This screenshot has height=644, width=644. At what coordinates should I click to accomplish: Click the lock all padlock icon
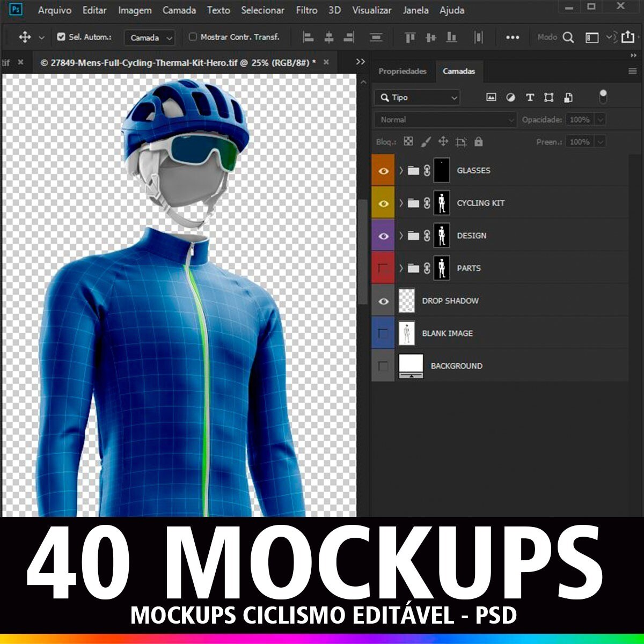pyautogui.click(x=479, y=142)
